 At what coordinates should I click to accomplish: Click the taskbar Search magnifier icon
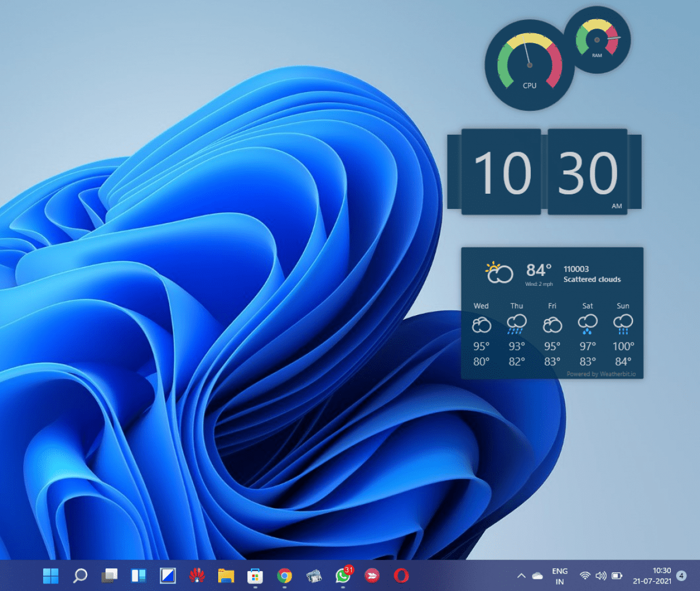[x=80, y=576]
